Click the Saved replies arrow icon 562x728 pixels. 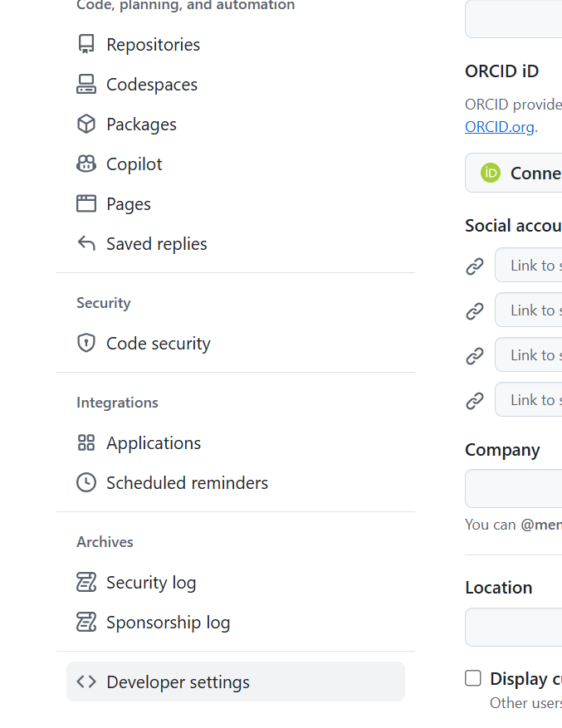point(86,244)
